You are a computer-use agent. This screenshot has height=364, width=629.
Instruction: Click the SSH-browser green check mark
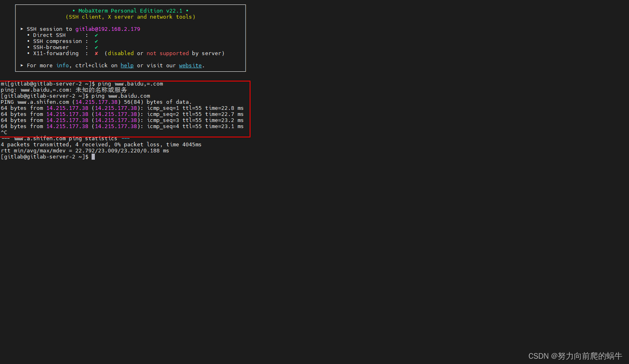(x=96, y=47)
